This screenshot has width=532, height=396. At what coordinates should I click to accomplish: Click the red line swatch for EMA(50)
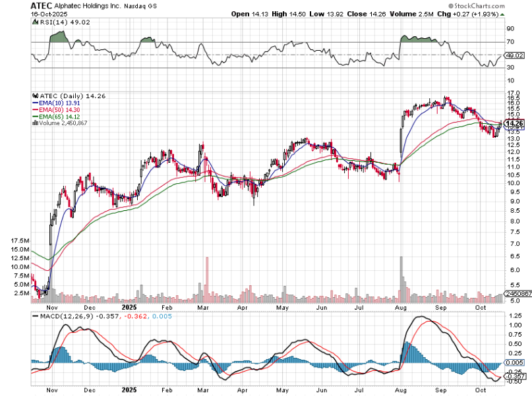(36, 110)
